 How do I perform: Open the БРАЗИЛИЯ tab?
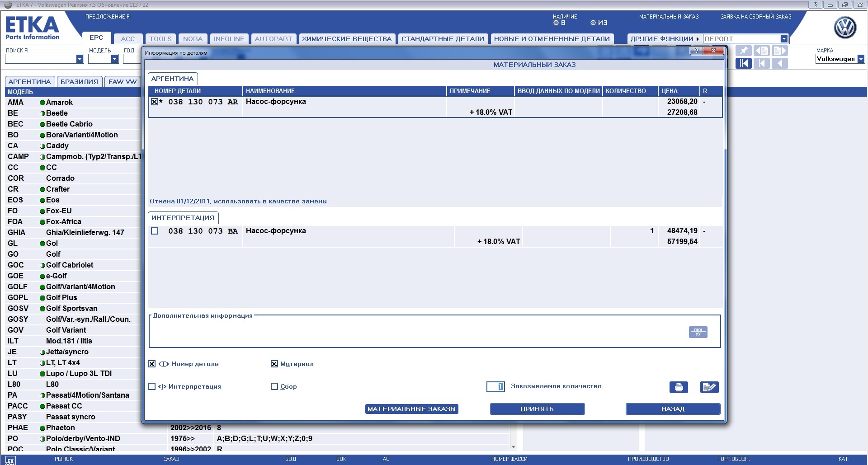79,82
